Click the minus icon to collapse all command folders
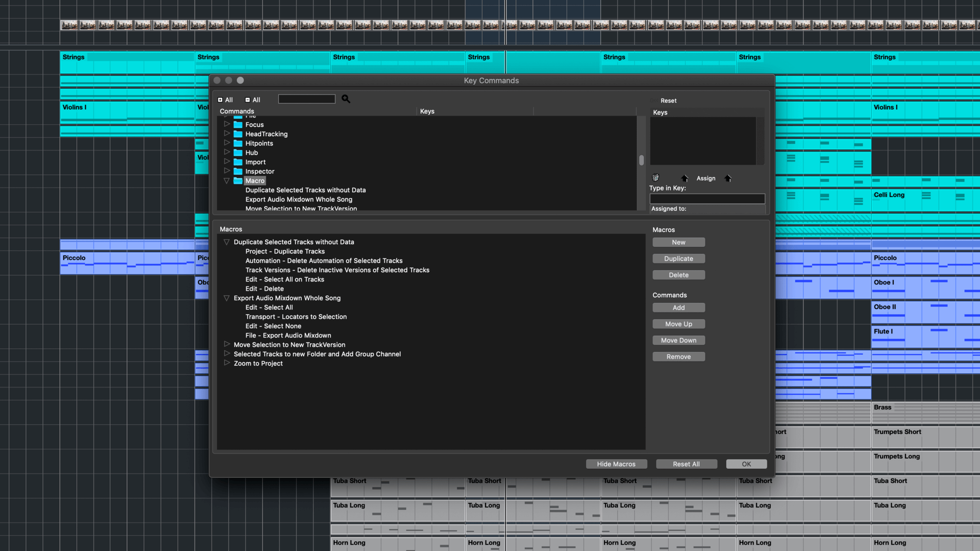The height and width of the screenshot is (551, 980). point(247,100)
